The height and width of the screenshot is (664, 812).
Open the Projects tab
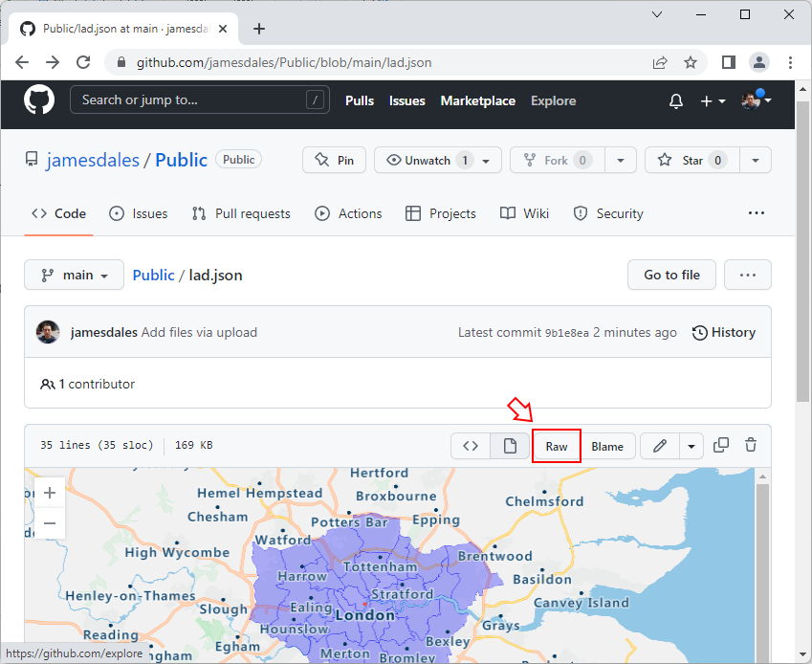[440, 213]
